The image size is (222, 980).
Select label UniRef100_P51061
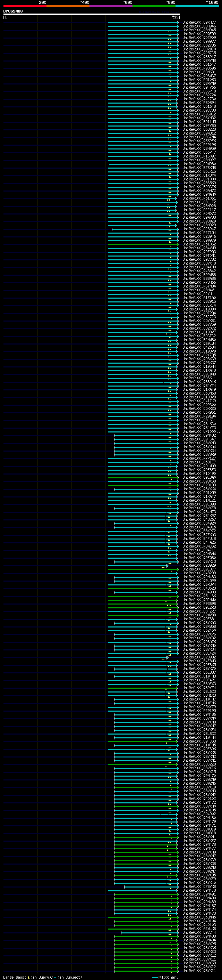pyautogui.click(x=199, y=198)
